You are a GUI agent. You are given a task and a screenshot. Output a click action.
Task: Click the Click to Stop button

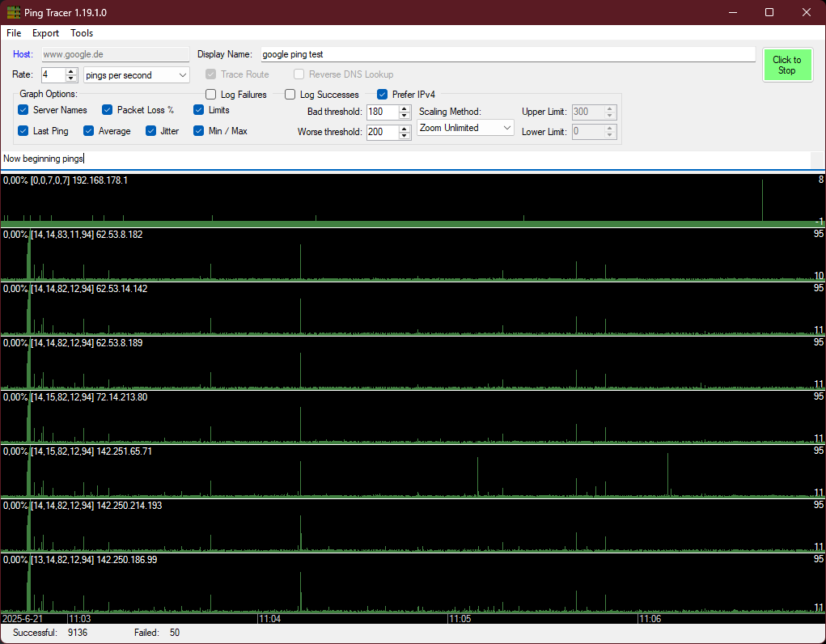click(x=787, y=65)
